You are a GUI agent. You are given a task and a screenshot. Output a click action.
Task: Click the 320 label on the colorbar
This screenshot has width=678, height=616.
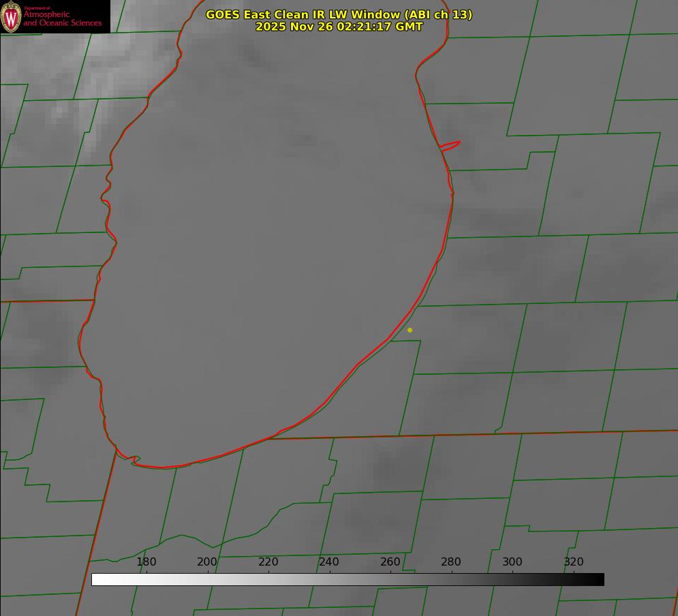574,561
